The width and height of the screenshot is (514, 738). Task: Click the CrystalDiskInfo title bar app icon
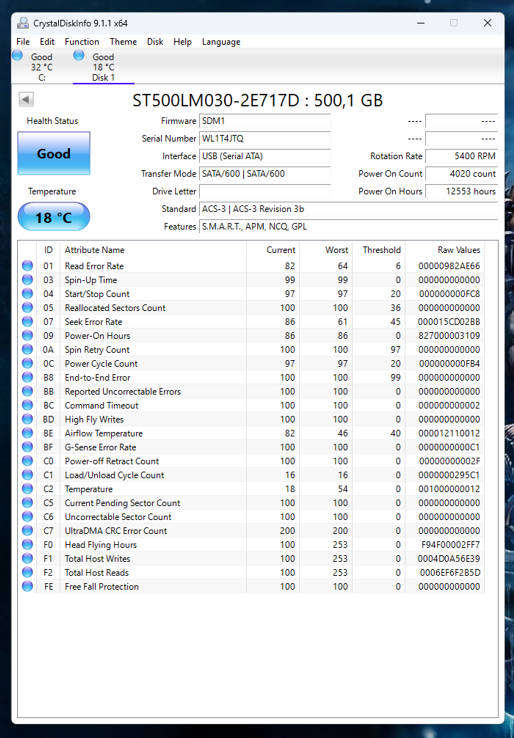(23, 23)
